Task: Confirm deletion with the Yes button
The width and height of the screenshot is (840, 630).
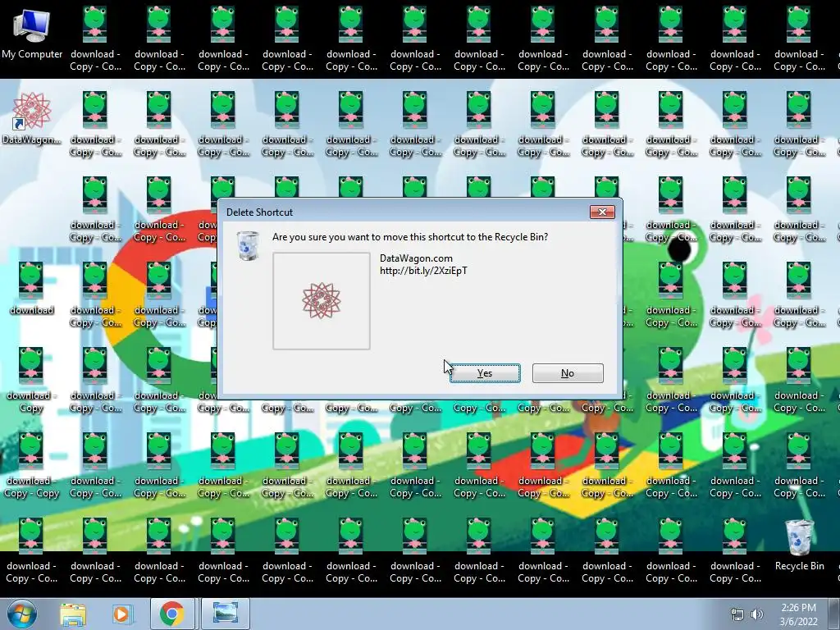Action: click(485, 373)
